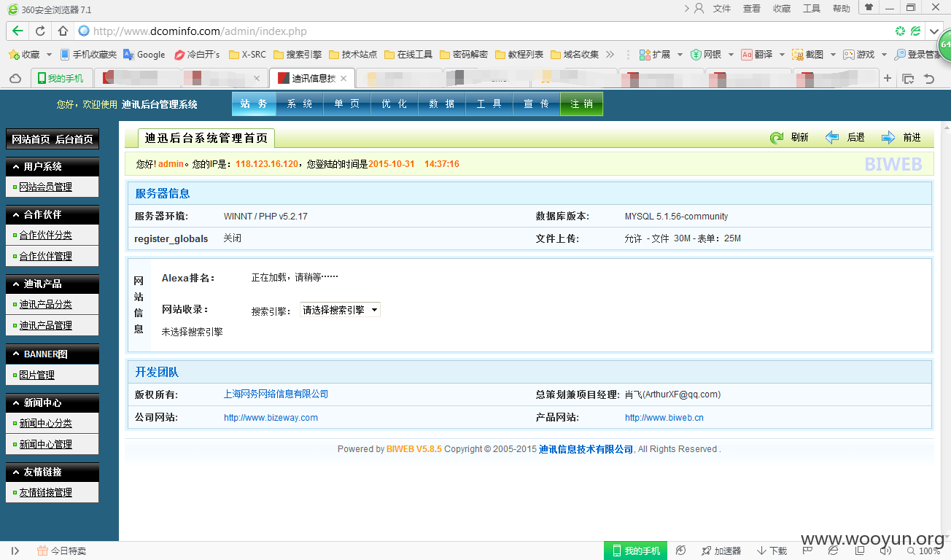Screen dimensions: 951x560
Task: Open 网站会员管理 sidebar link
Action: coord(45,187)
